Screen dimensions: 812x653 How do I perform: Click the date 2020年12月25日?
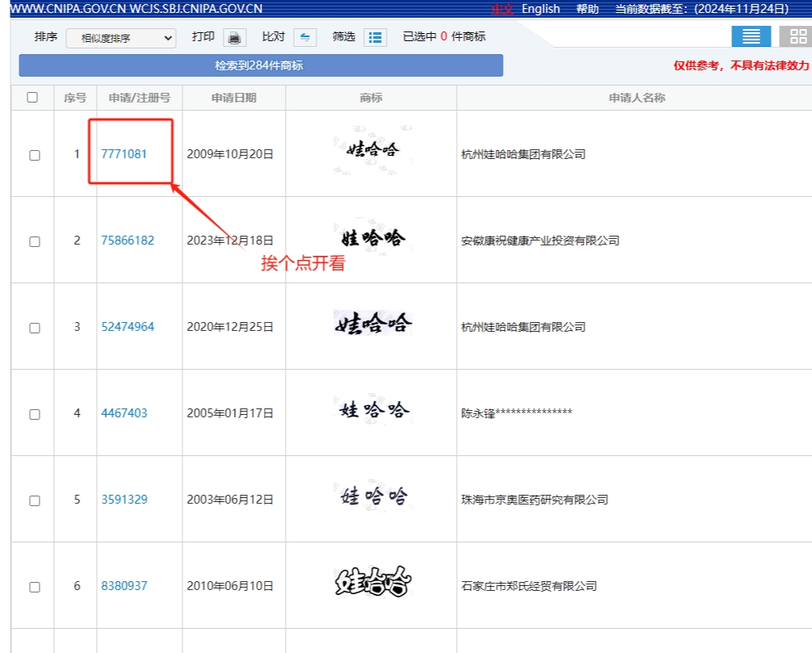(x=230, y=327)
